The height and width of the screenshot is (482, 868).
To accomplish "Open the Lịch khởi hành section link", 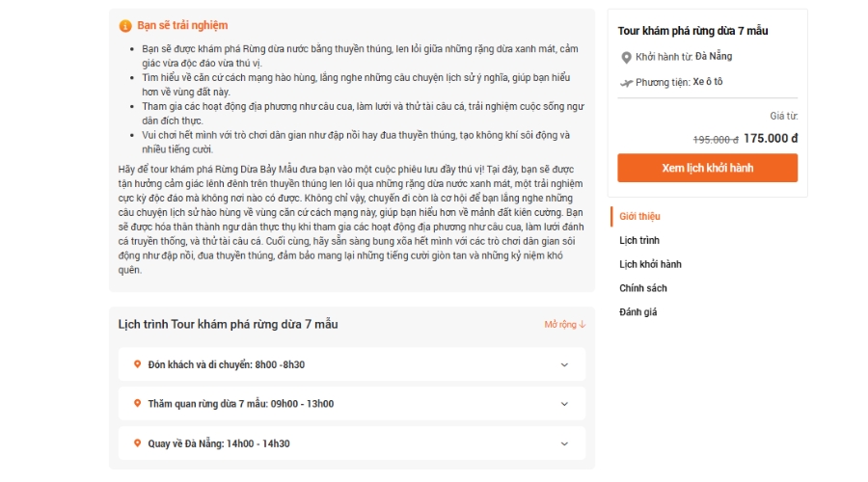I will pyautogui.click(x=650, y=264).
